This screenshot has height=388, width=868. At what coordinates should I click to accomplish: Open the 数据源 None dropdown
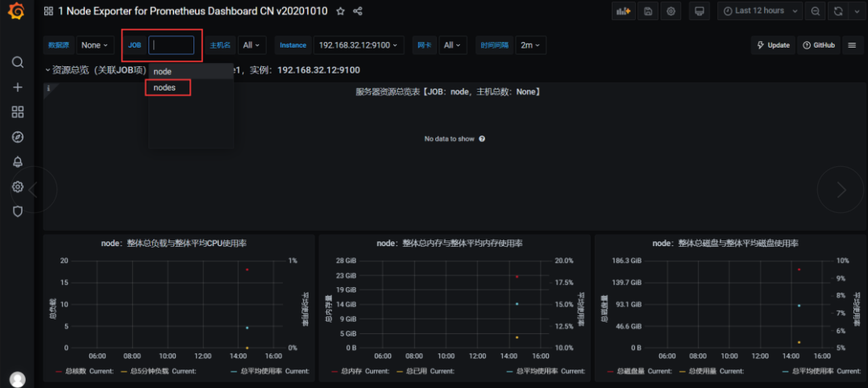coord(94,45)
